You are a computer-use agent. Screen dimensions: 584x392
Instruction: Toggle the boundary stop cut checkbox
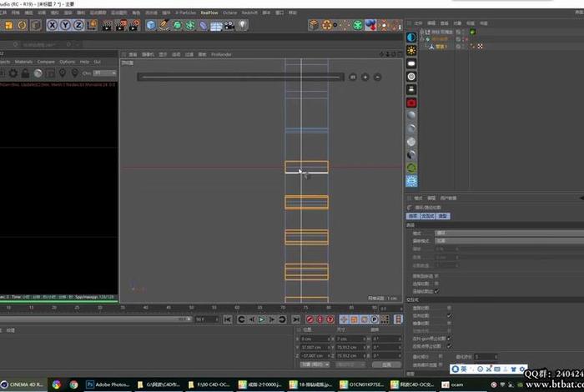pos(449,346)
